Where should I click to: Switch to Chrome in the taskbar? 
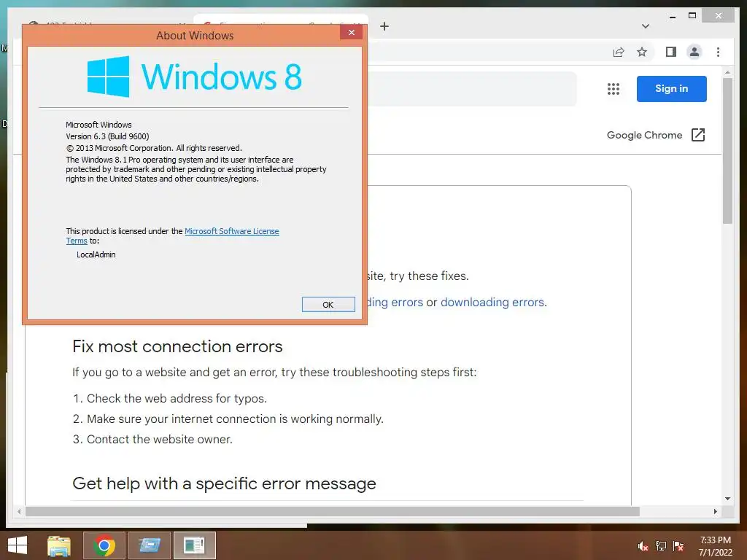(x=104, y=545)
